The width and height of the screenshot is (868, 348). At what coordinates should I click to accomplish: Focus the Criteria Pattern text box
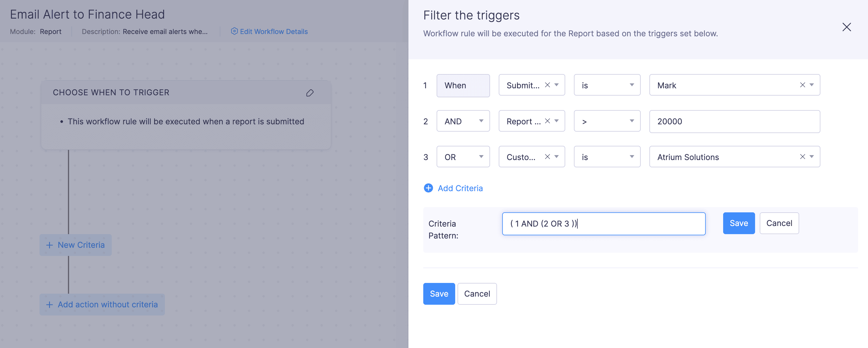tap(603, 224)
